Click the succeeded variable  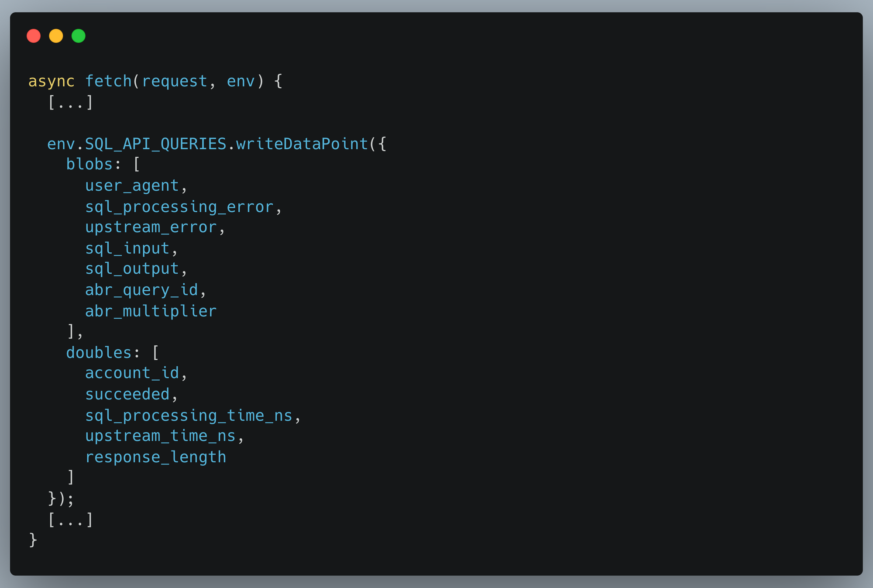127,395
